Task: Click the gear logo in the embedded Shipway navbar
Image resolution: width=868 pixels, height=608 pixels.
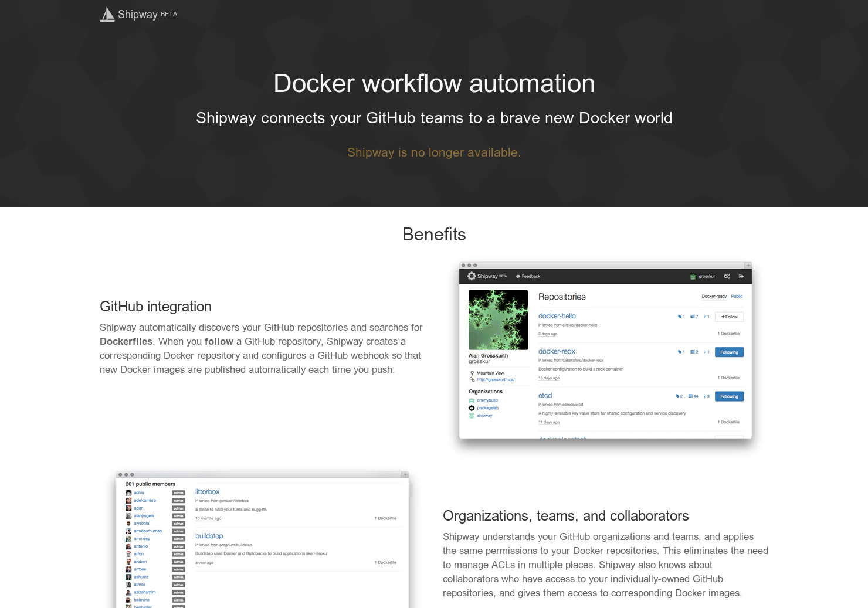Action: (x=472, y=276)
